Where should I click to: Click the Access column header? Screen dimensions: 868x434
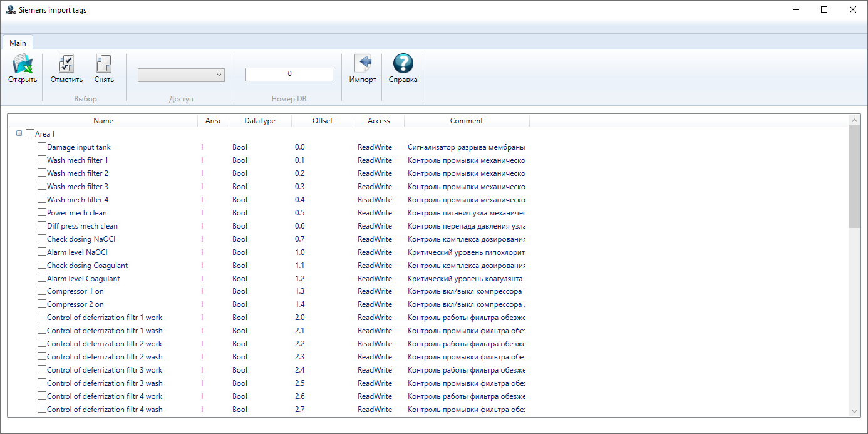coord(379,121)
